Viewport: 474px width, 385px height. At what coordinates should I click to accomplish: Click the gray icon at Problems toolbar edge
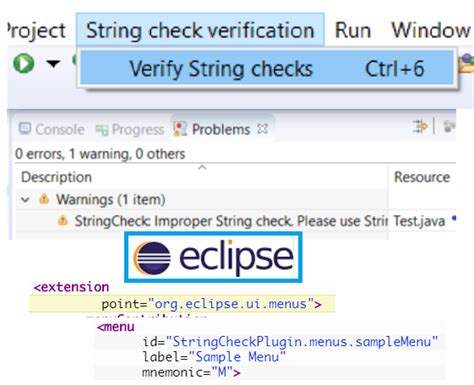point(449,127)
